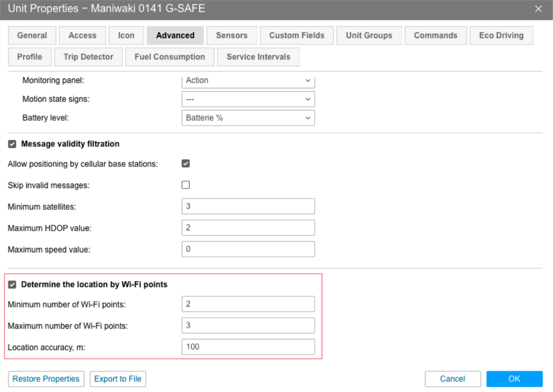The height and width of the screenshot is (392, 553).
Task: Open the Trip Detector tab
Action: [88, 57]
